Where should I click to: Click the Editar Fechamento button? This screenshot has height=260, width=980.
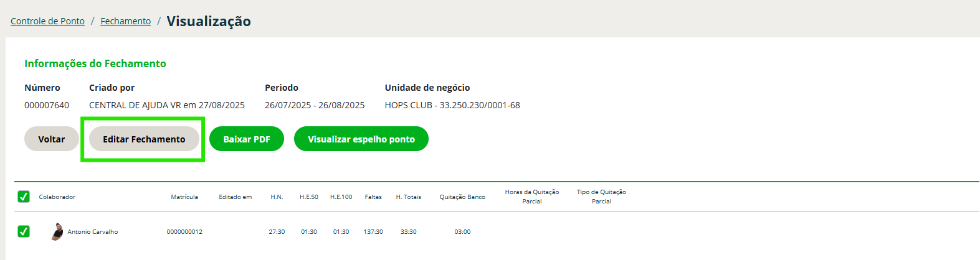pyautogui.click(x=144, y=139)
